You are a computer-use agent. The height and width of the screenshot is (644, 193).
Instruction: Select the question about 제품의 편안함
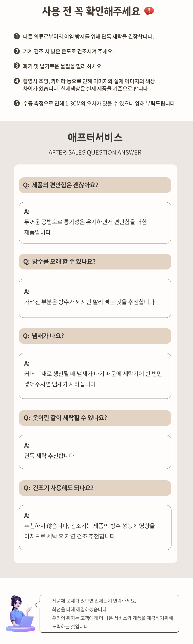coord(95,185)
